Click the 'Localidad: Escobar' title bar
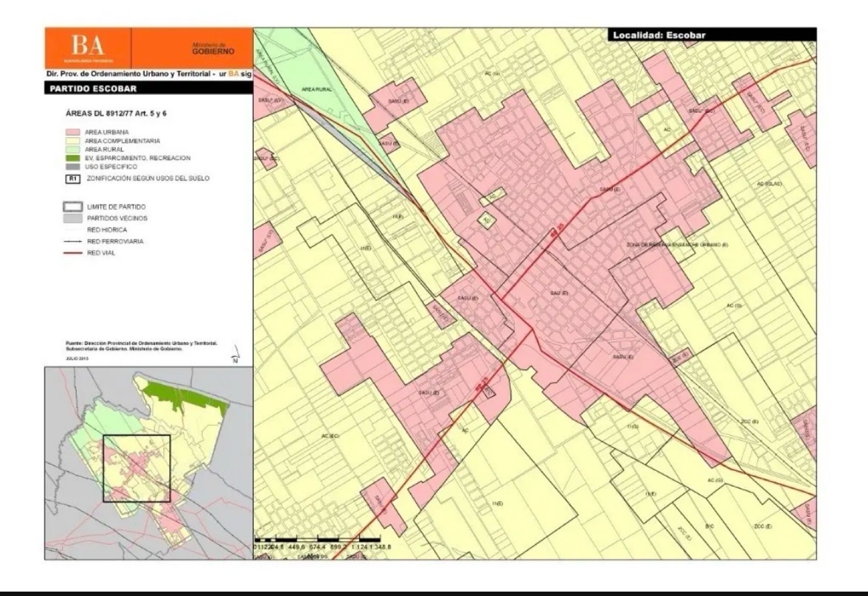868x596 pixels. point(712,35)
